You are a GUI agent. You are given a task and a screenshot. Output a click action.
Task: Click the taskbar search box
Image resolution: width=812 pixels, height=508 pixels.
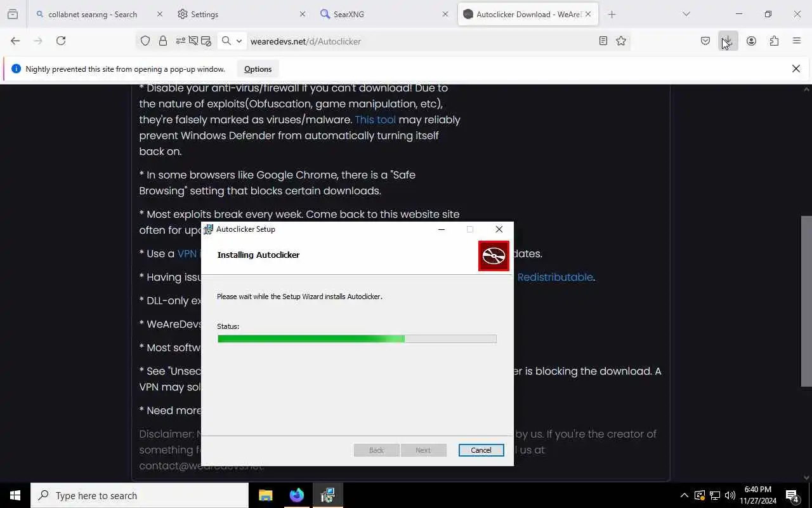point(140,495)
